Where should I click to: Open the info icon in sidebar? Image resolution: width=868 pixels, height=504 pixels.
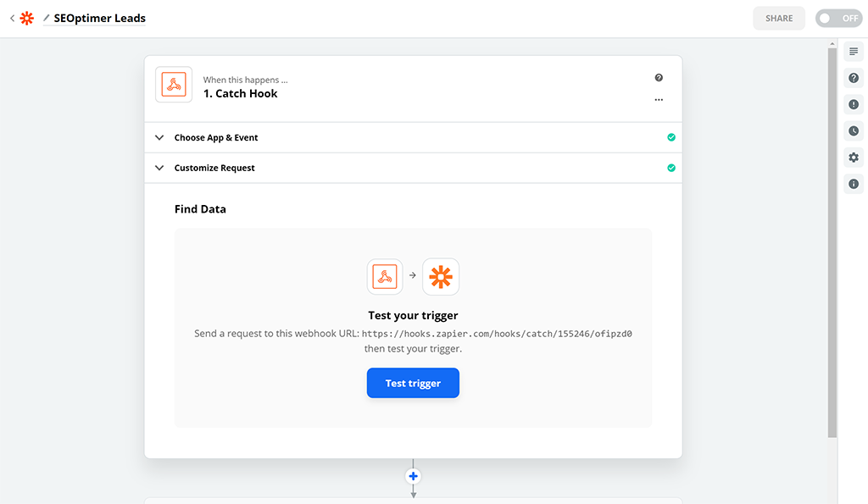point(854,184)
